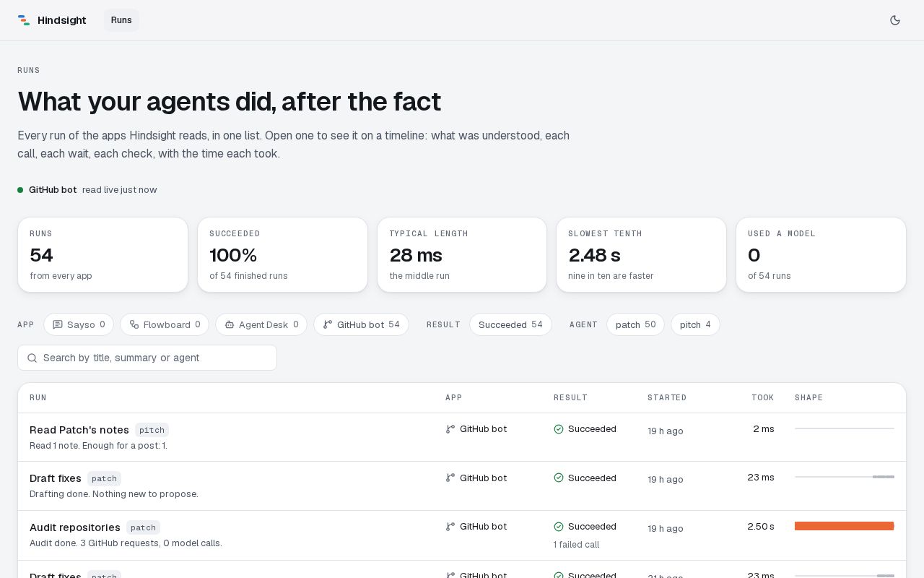This screenshot has width=924, height=578.
Task: Filter by GitHub bot app chip
Action: tap(361, 324)
